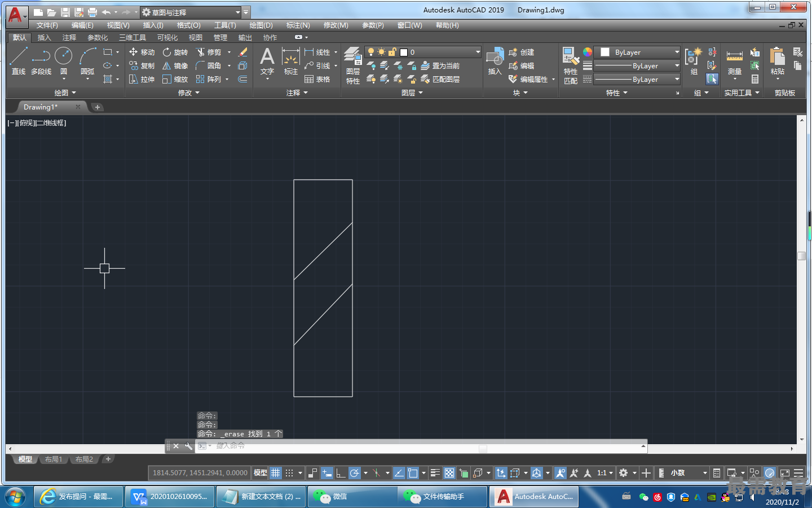Toggle polar tracking in status bar
The width and height of the screenshot is (812, 508).
click(354, 473)
